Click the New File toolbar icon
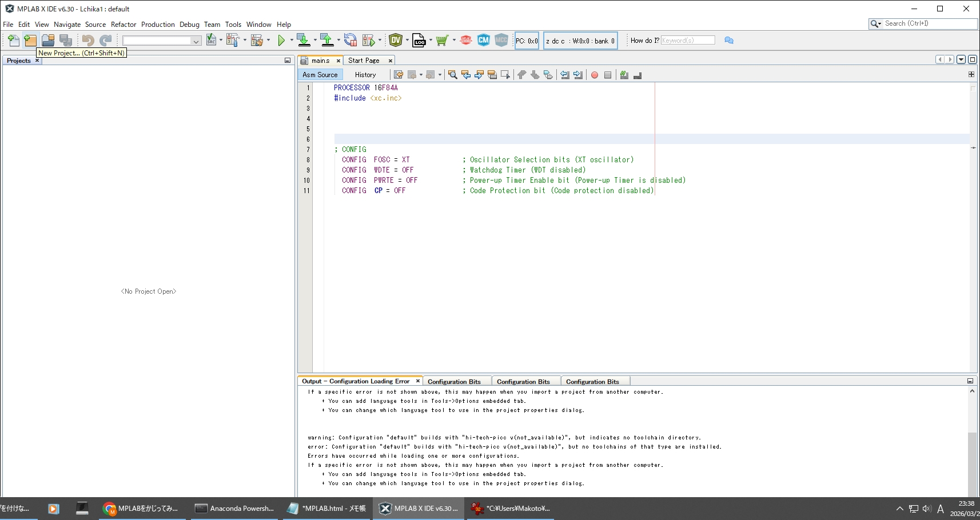The image size is (980, 520). tap(13, 41)
